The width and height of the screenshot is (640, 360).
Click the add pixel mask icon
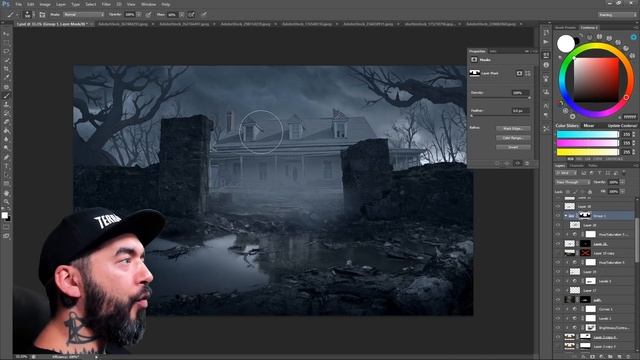519,73
